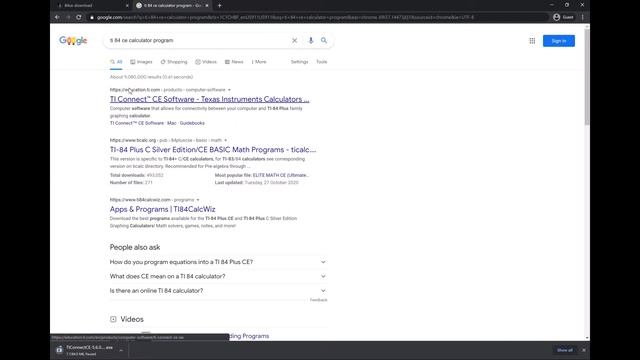
Task: Click the ELITE MATH CE popular file
Action: 281,175
